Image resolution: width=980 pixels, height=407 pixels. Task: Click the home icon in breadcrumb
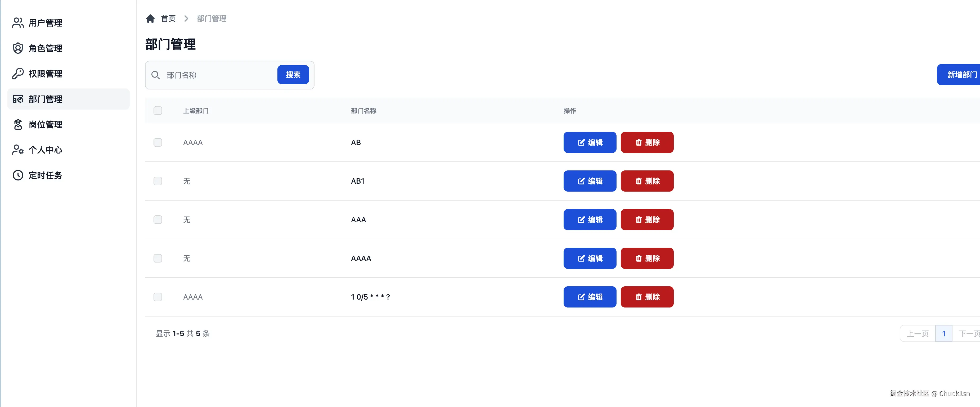(x=150, y=19)
